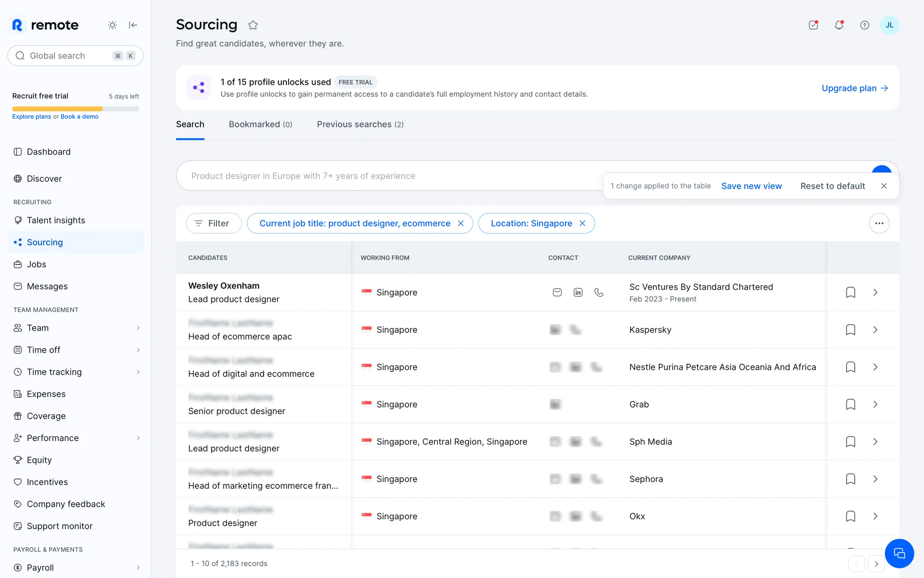
Task: Open the notifications bell
Action: pos(839,25)
